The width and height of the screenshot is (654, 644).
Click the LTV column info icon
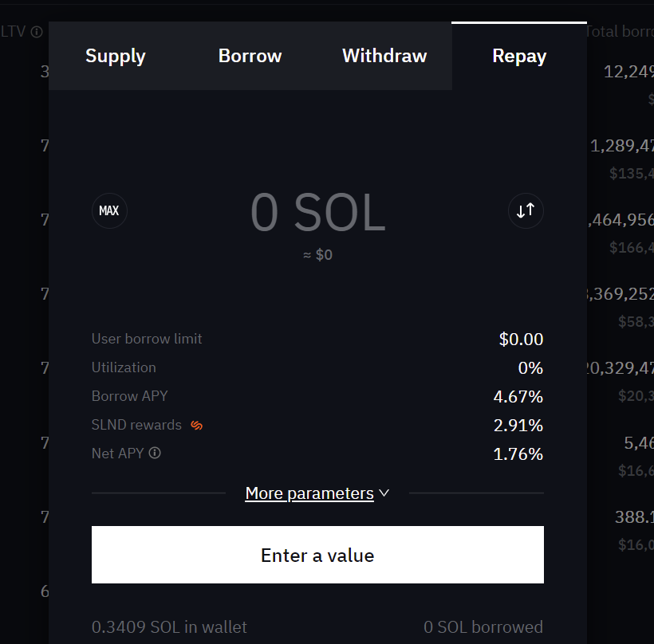point(36,32)
